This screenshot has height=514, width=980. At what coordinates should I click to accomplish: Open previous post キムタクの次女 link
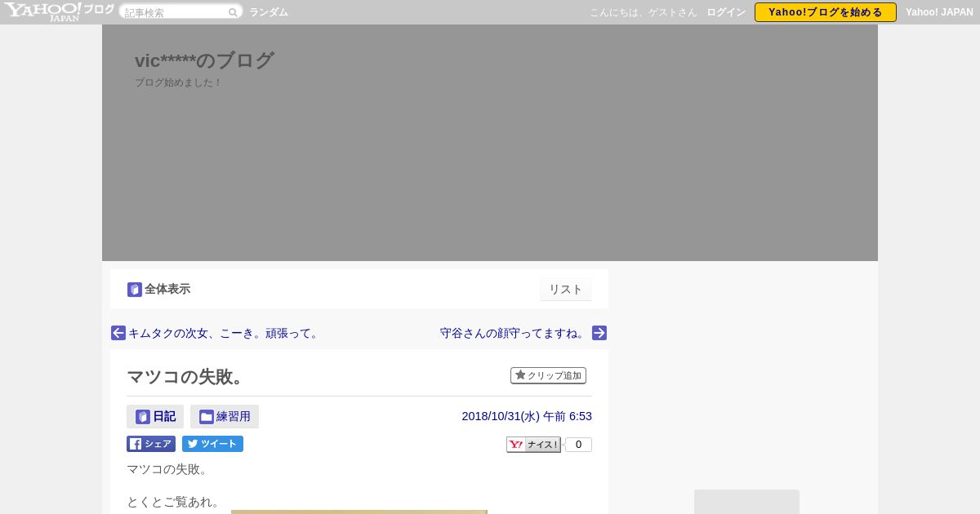pos(225,333)
